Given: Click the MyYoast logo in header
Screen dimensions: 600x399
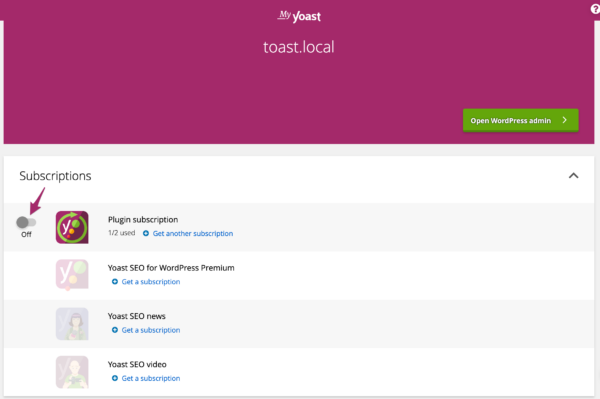Looking at the screenshot, I should click(299, 16).
